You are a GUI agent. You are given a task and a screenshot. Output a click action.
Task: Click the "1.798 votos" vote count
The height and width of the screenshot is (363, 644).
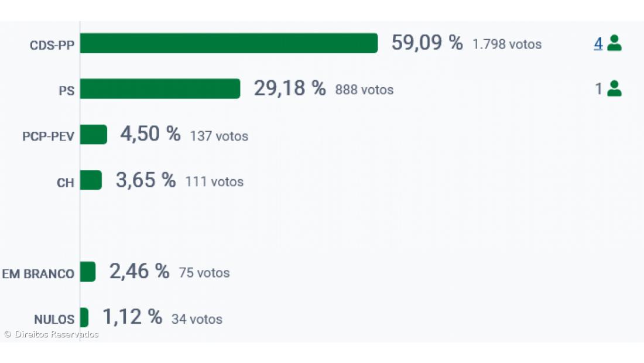507,44
